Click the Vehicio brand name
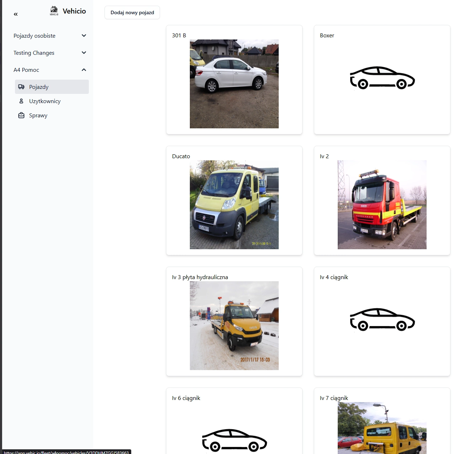 [x=74, y=11]
